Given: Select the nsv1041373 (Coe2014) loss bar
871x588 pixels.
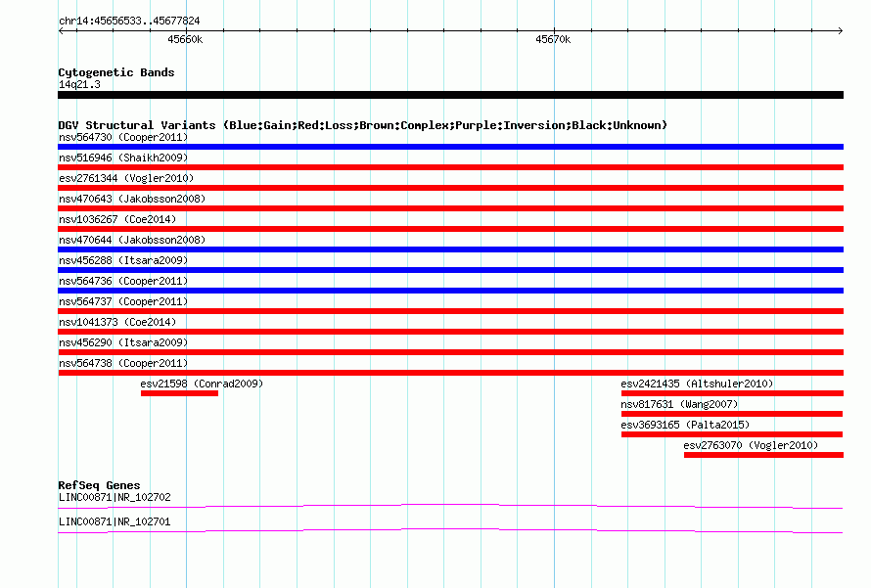Looking at the screenshot, I should click(450, 332).
